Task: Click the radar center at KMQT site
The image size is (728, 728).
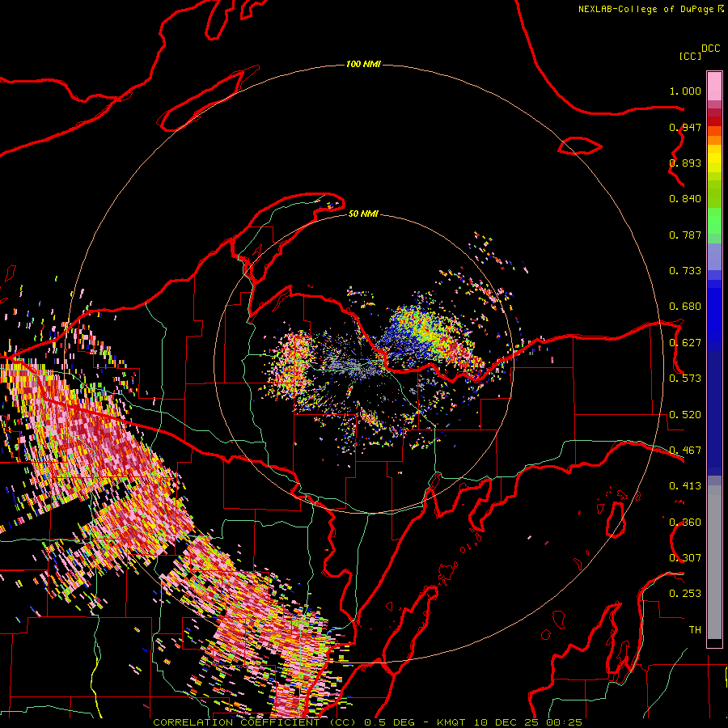Action: (363, 364)
